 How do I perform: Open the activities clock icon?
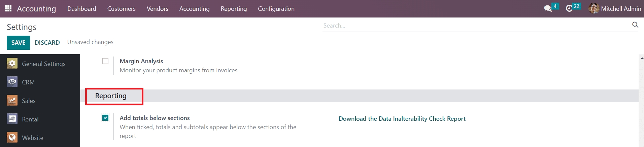pyautogui.click(x=569, y=8)
